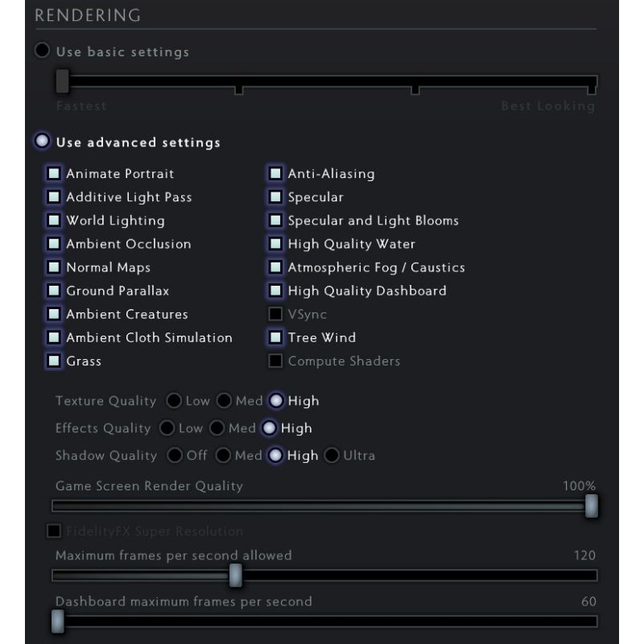This screenshot has width=644, height=644.
Task: Set Shadow Quality to Ultra
Action: [332, 455]
